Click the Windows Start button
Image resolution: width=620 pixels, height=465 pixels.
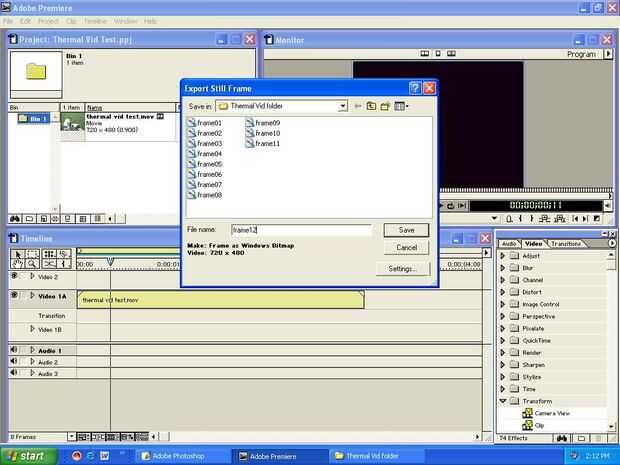tap(28, 456)
